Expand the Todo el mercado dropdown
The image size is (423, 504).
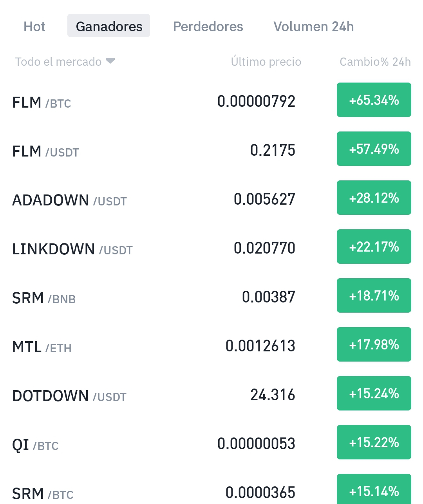pos(65,61)
